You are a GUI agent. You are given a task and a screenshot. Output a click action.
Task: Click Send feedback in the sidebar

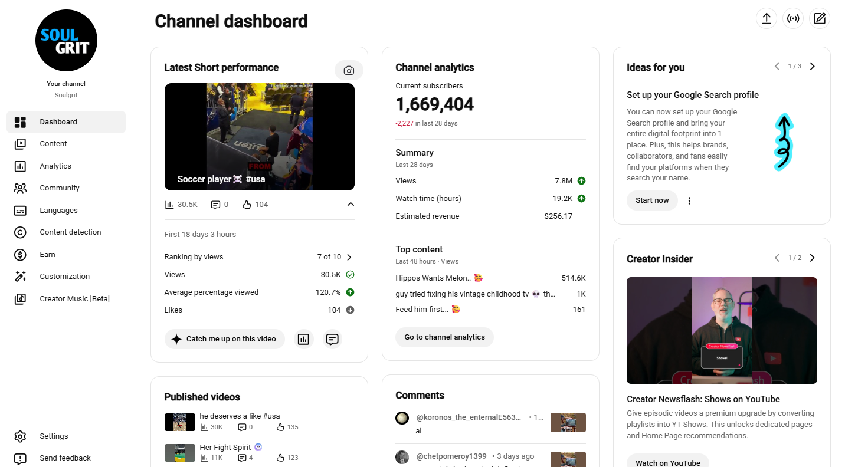(x=66, y=458)
